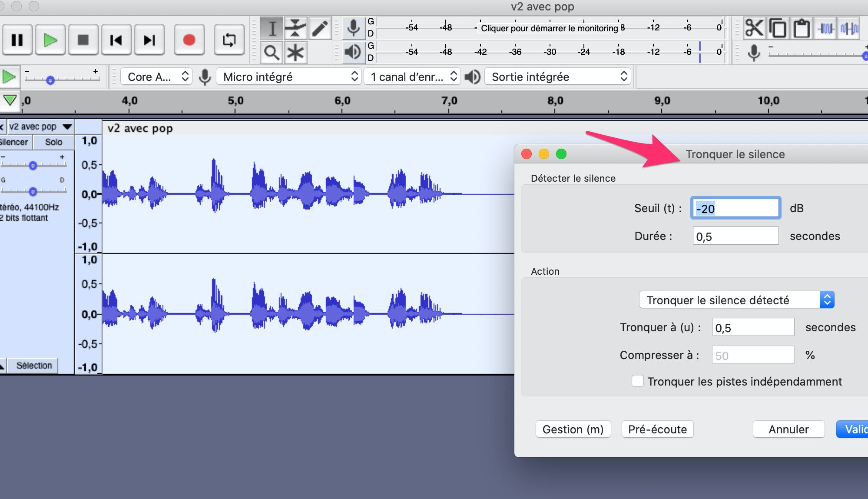Click the Trim audio outside selection icon
This screenshot has height=499, width=868.
coord(825,28)
